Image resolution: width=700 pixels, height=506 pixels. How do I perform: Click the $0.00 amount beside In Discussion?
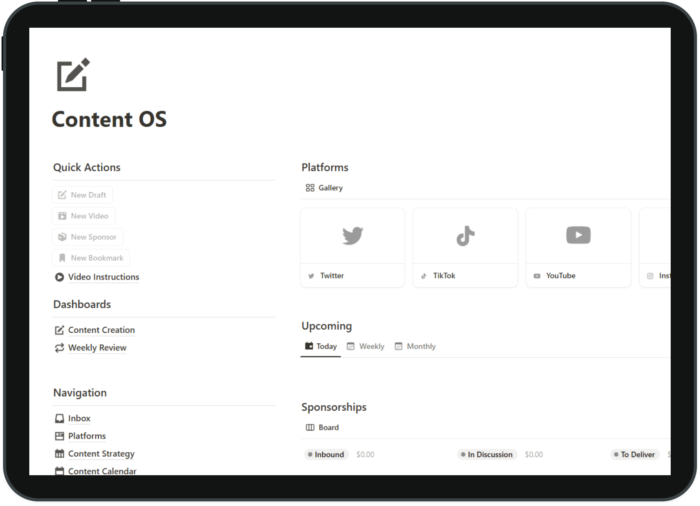[x=534, y=455]
